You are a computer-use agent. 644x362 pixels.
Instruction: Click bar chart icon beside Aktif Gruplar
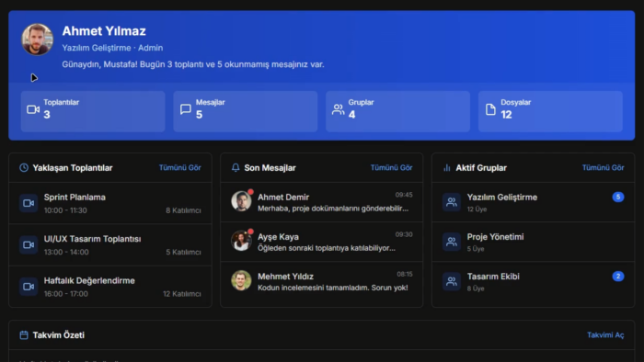point(447,167)
